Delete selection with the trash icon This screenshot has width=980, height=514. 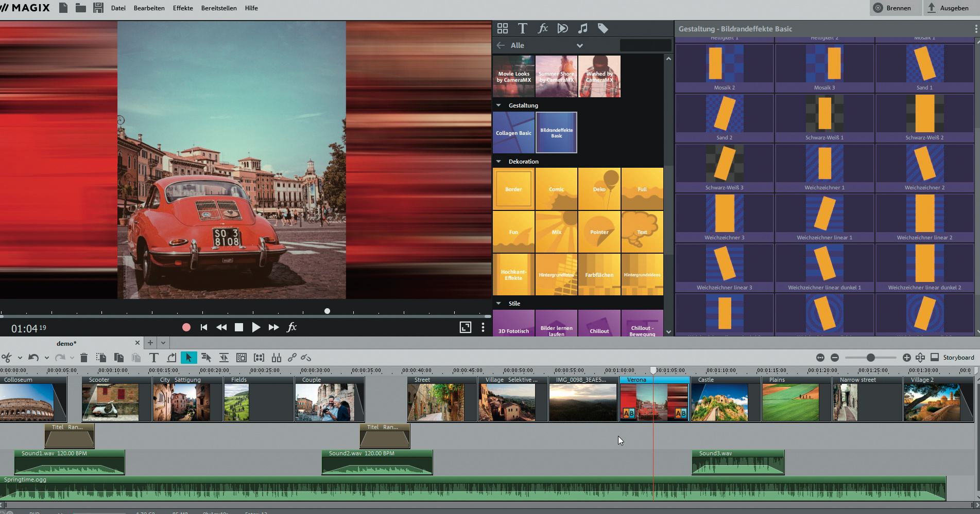(84, 358)
